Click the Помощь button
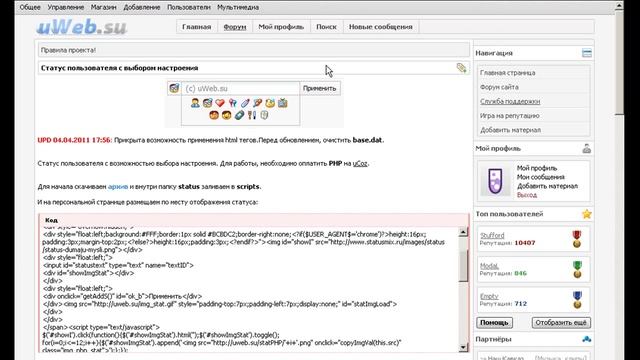 click(x=494, y=322)
